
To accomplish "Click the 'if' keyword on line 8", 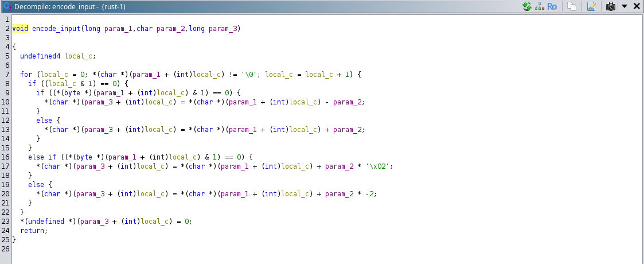I will [32, 84].
